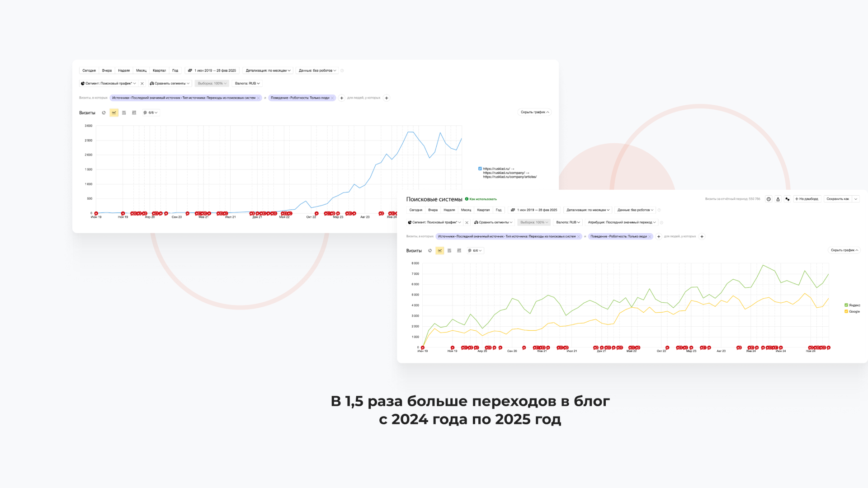Open 'Атрибуция: Последний значимый переход' dropdown
Screen dimensions: 868x488
pos(622,223)
